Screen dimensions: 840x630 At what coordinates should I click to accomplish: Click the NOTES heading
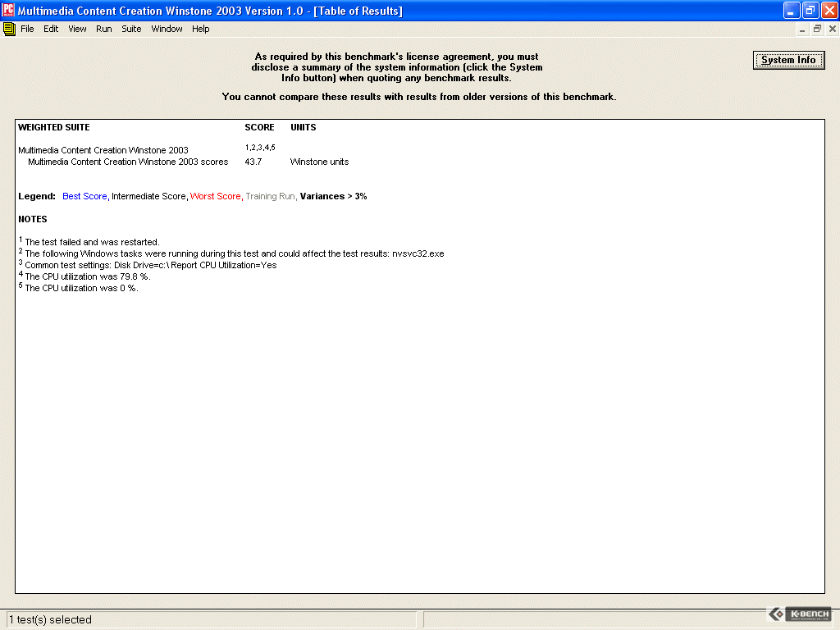click(33, 219)
